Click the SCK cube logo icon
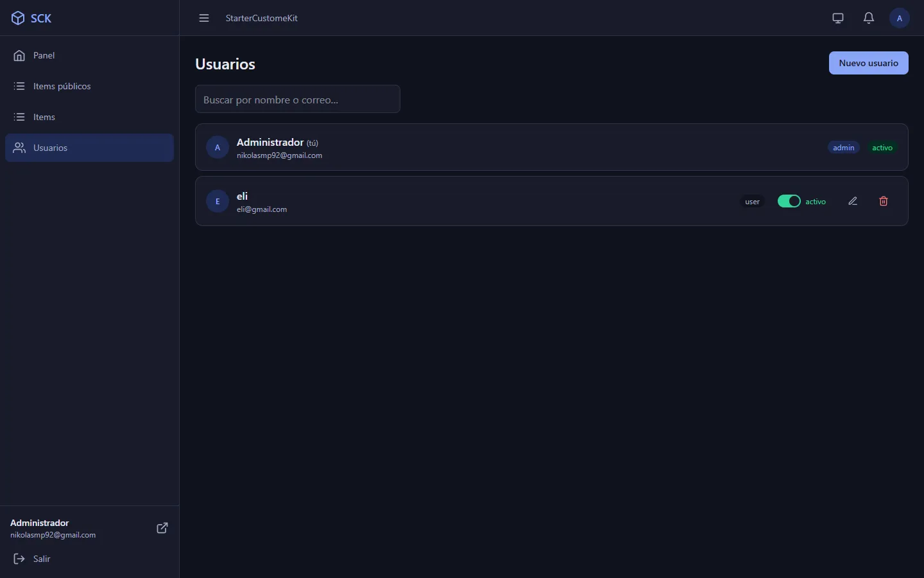 click(18, 18)
